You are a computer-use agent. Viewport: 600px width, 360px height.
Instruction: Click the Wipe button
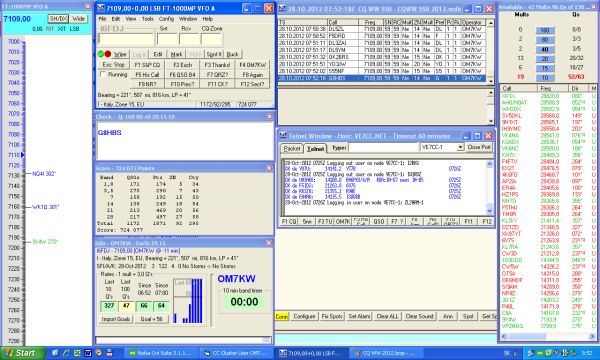(120, 54)
